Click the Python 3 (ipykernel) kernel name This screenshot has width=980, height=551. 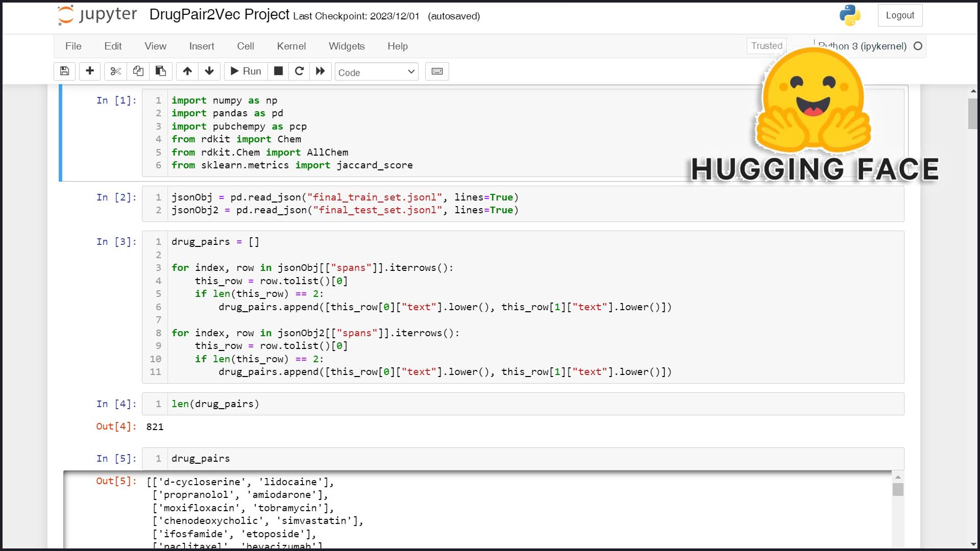863,46
